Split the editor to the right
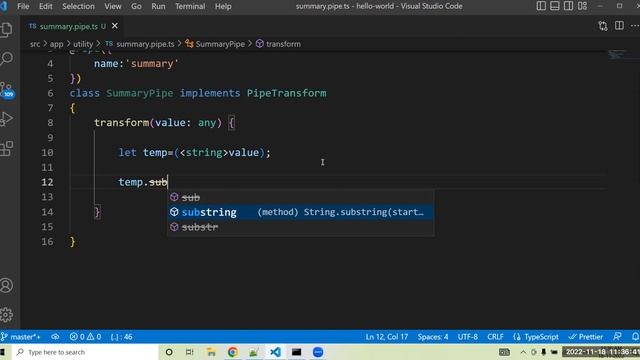 tap(619, 25)
